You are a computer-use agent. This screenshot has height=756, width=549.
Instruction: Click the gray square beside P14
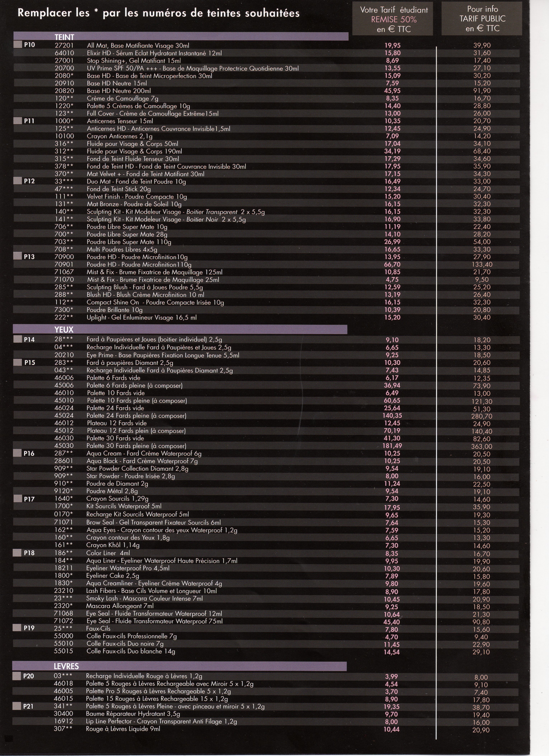(x=18, y=339)
